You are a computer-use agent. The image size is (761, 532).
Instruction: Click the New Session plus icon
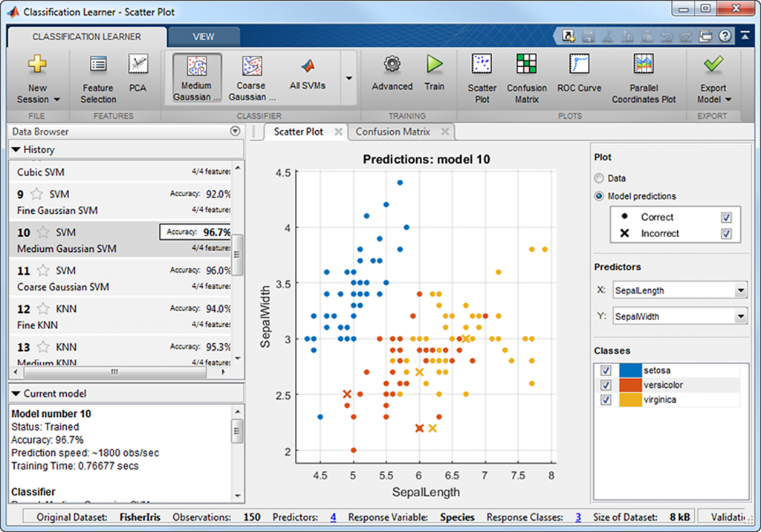pos(37,65)
